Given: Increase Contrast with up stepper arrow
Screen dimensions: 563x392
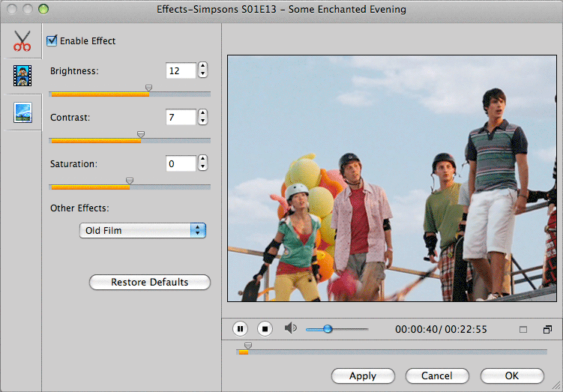Looking at the screenshot, I should (x=203, y=112).
